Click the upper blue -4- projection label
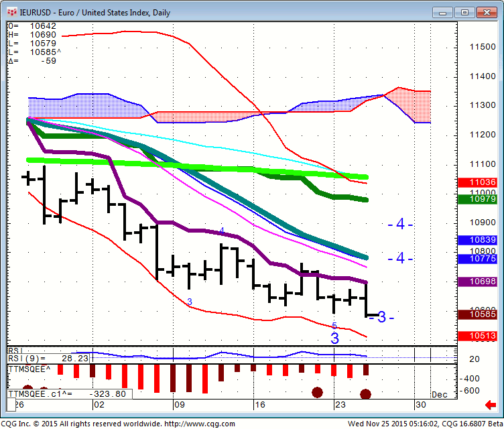Screen dimensions: 504x429 click(400, 224)
